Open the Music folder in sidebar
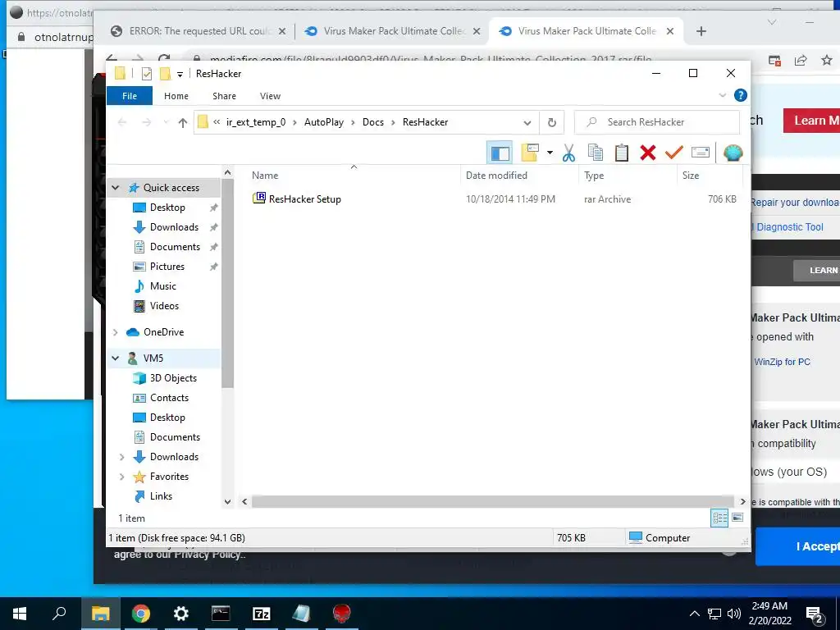840x630 pixels. pyautogui.click(x=162, y=286)
